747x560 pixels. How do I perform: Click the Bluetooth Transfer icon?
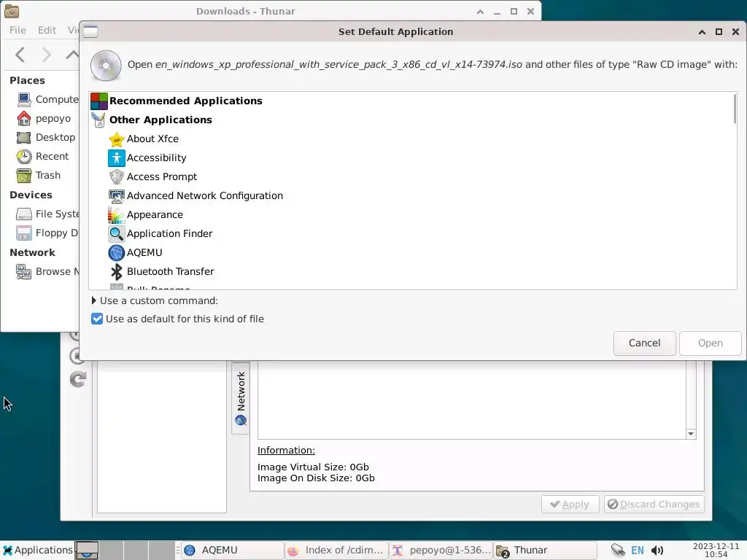pos(116,272)
